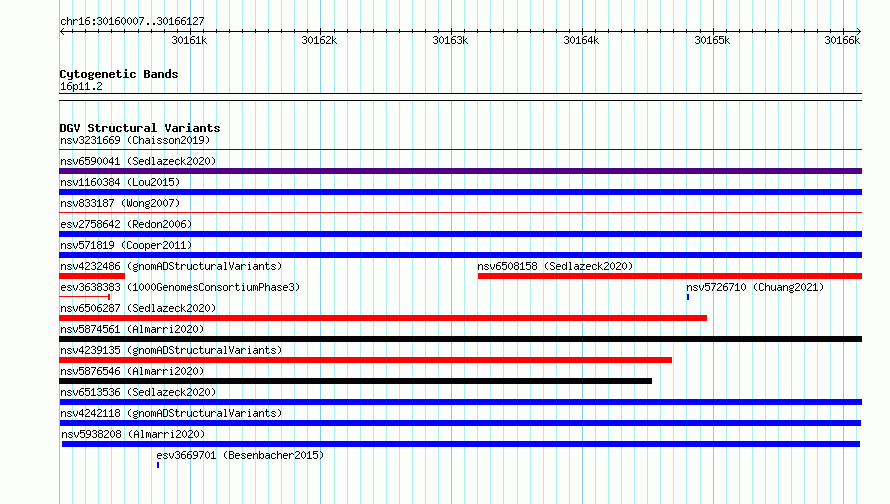Screen dimensions: 890x504
Task: Select the blue nsv4242118 variant bar
Action: 460,423
